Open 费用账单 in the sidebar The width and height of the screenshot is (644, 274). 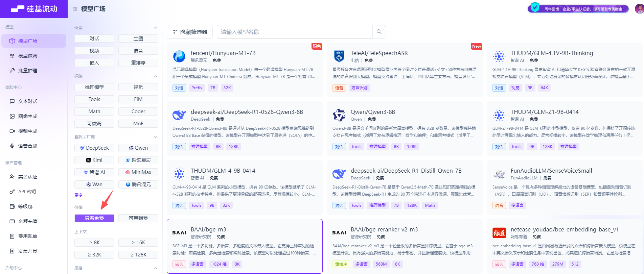click(33, 236)
